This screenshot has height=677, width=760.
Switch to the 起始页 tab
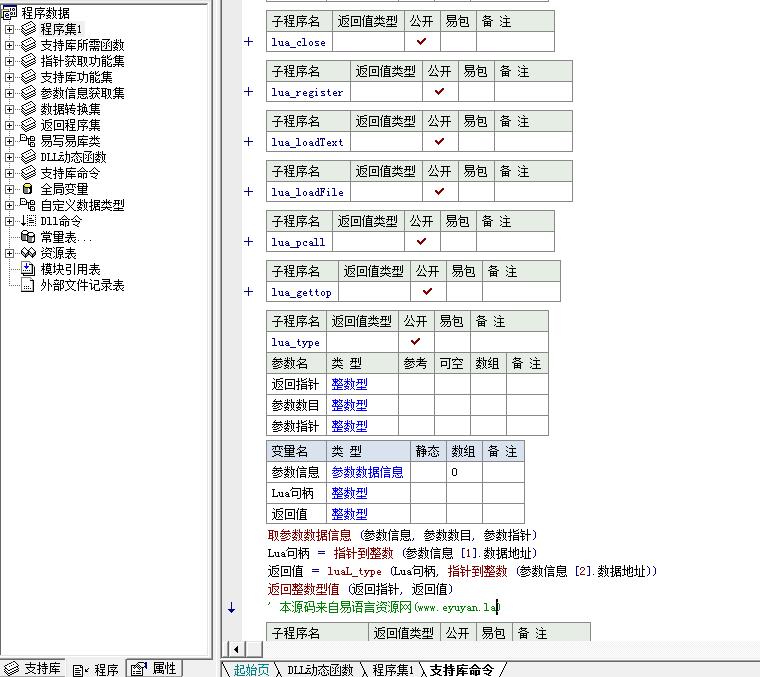point(251,670)
